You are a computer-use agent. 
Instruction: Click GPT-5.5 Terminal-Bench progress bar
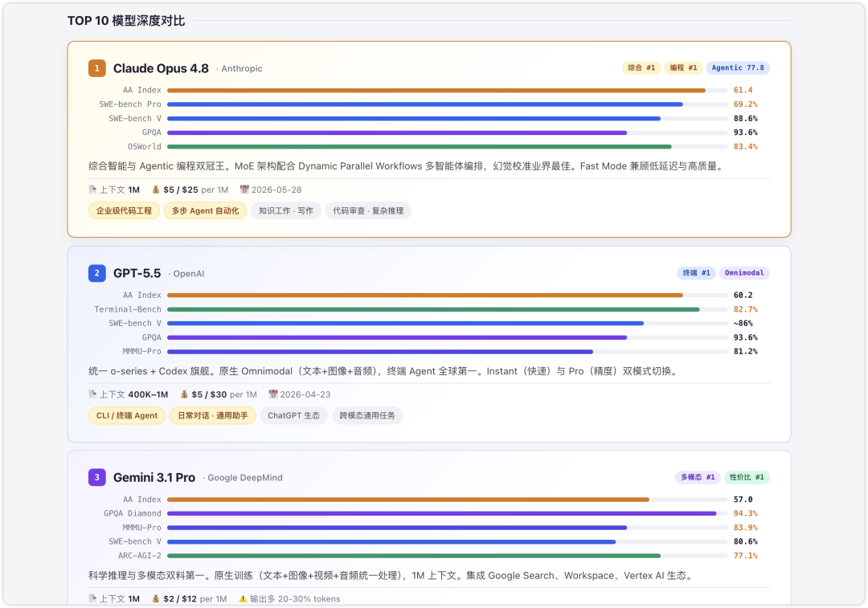click(448, 309)
